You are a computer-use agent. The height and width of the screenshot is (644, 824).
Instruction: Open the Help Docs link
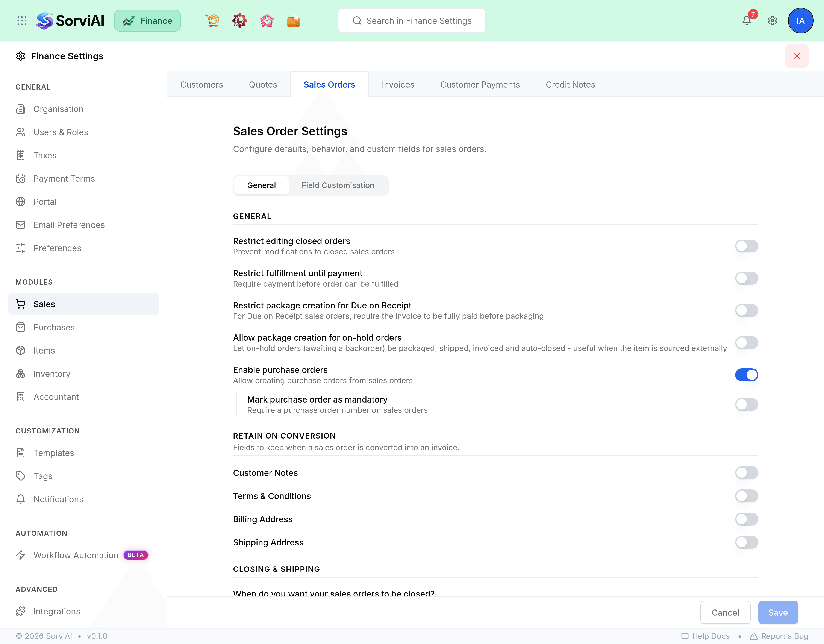pos(706,636)
